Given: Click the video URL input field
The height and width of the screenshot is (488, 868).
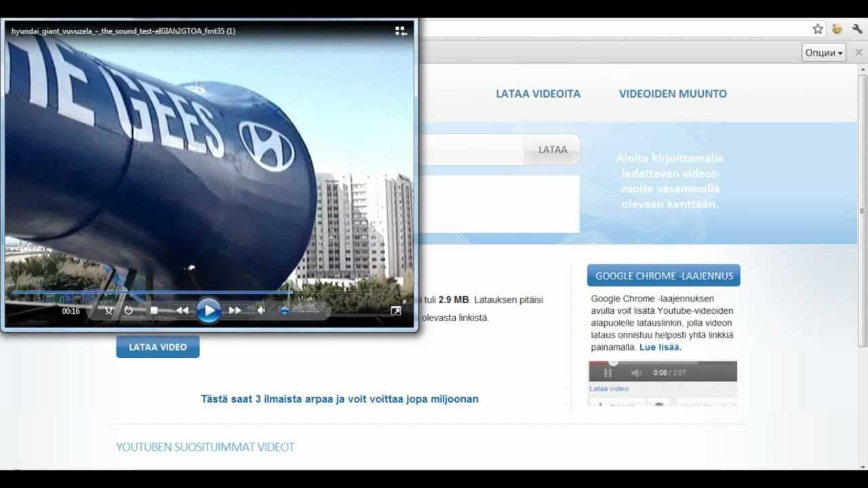Looking at the screenshot, I should point(471,149).
